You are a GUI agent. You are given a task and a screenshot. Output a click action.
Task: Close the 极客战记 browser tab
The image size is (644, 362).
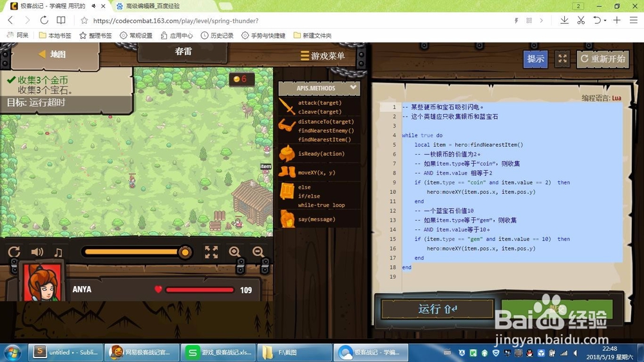[103, 6]
